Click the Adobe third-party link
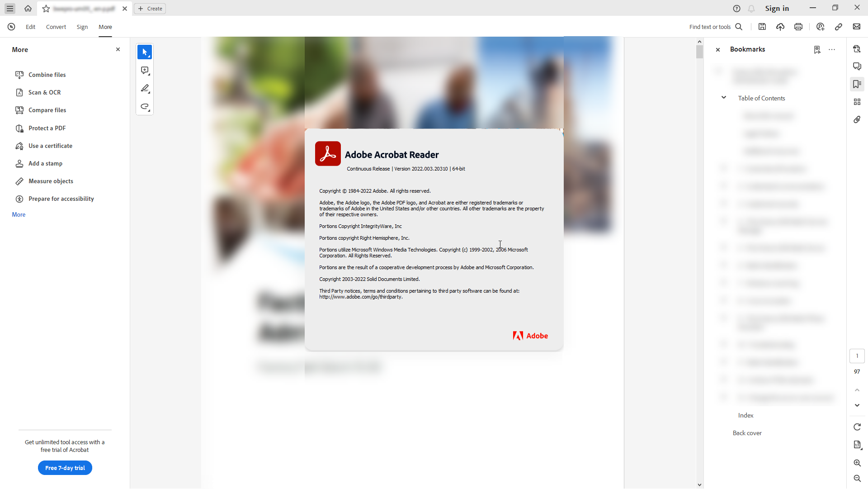The image size is (868, 489). [361, 296]
